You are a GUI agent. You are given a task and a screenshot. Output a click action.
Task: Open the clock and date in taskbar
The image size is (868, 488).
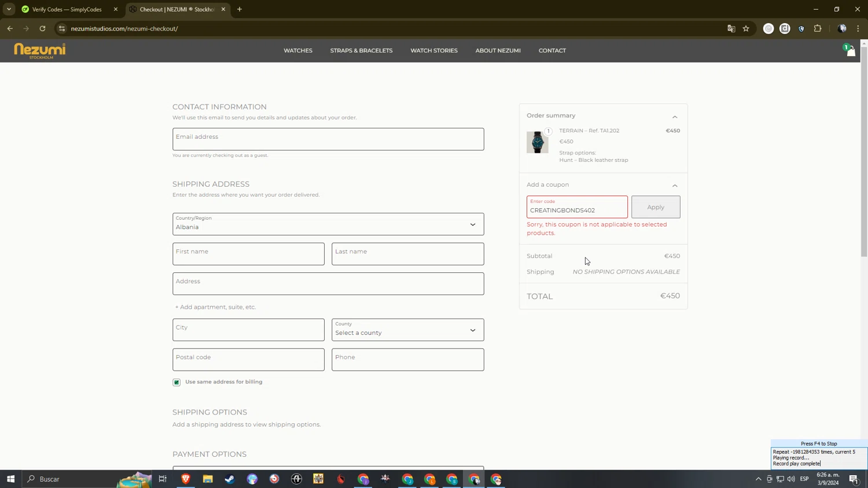pyautogui.click(x=827, y=479)
